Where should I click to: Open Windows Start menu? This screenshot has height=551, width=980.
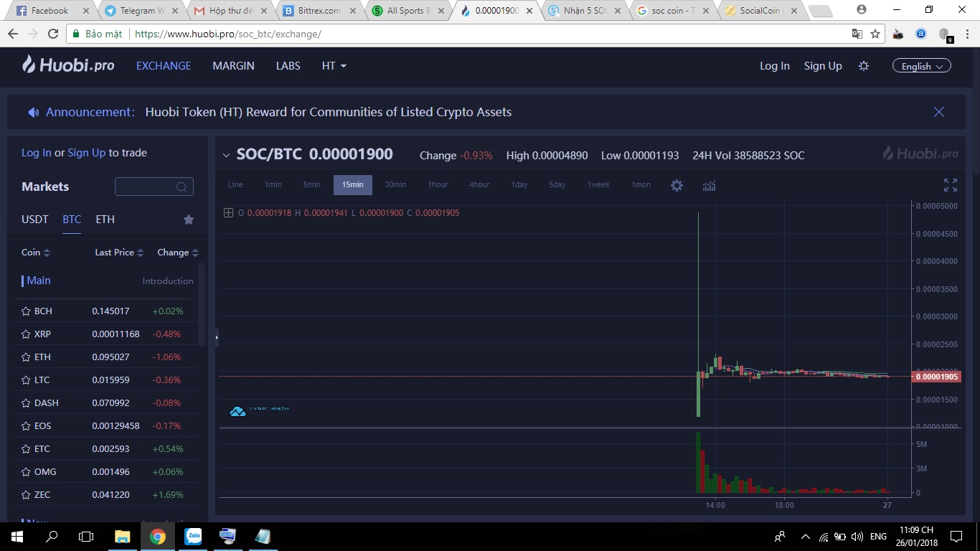pyautogui.click(x=17, y=536)
